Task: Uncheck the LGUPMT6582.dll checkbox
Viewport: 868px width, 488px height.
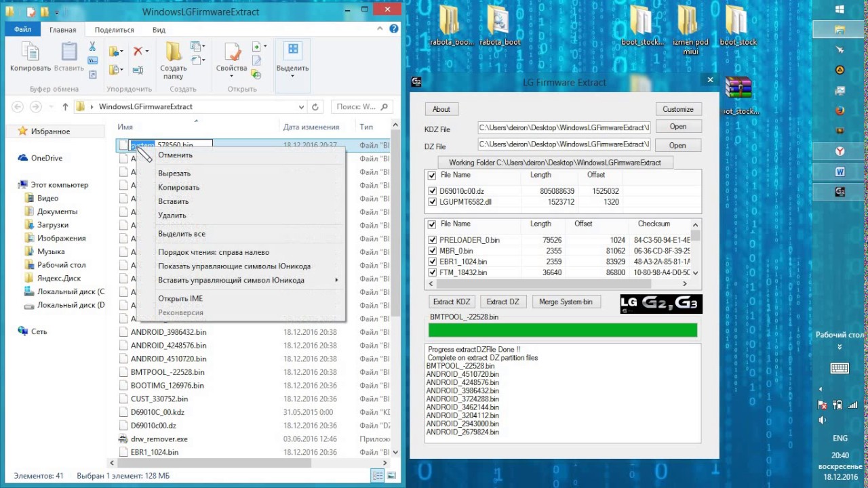Action: click(433, 202)
